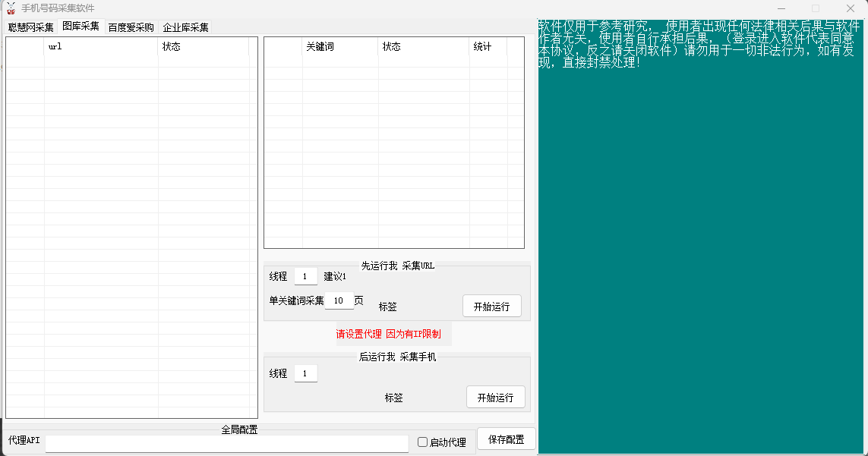Click the url column header
The image size is (868, 456).
pyautogui.click(x=100, y=47)
